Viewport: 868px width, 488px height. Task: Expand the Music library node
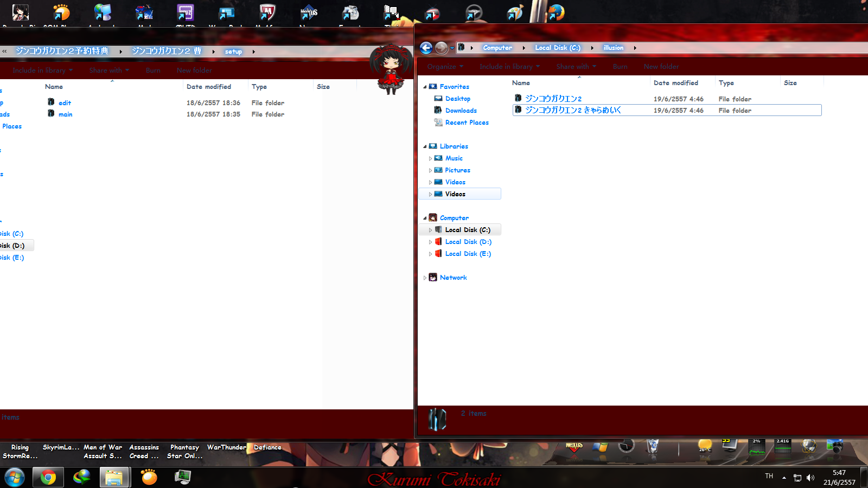click(430, 158)
